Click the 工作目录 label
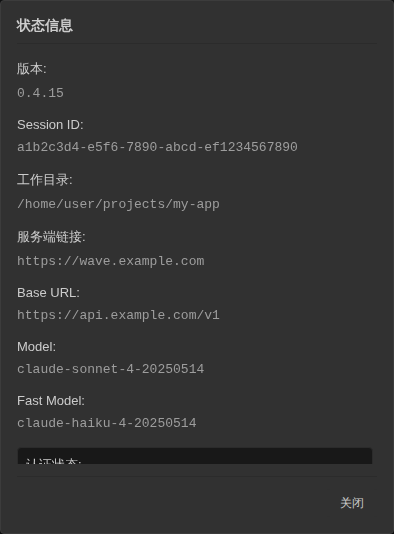Viewport: 394px width, 534px height. tap(45, 180)
